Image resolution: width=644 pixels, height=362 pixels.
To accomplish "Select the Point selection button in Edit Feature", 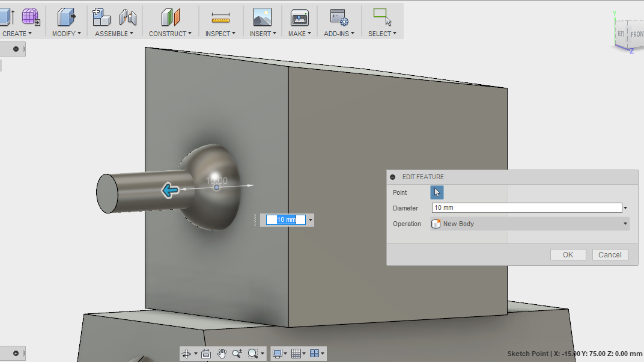I will (436, 192).
